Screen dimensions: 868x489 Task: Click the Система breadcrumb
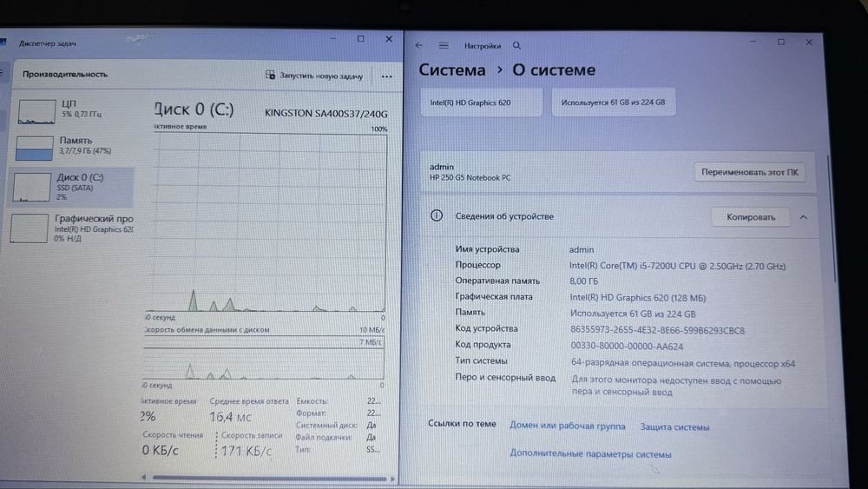(451, 69)
